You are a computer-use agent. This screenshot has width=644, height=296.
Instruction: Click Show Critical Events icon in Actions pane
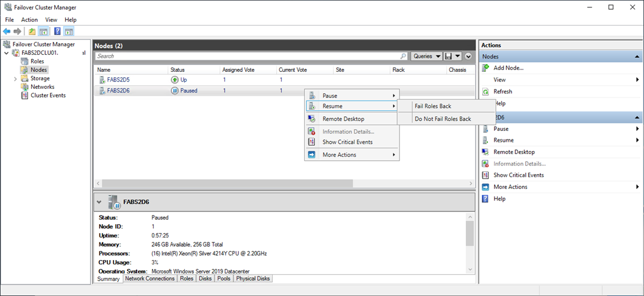pyautogui.click(x=485, y=175)
